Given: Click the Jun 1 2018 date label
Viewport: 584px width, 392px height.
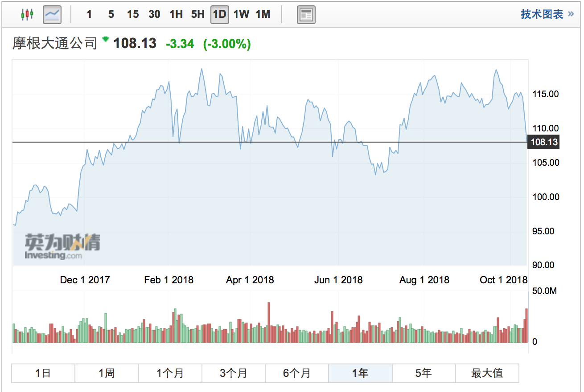Looking at the screenshot, I should click(x=338, y=280).
